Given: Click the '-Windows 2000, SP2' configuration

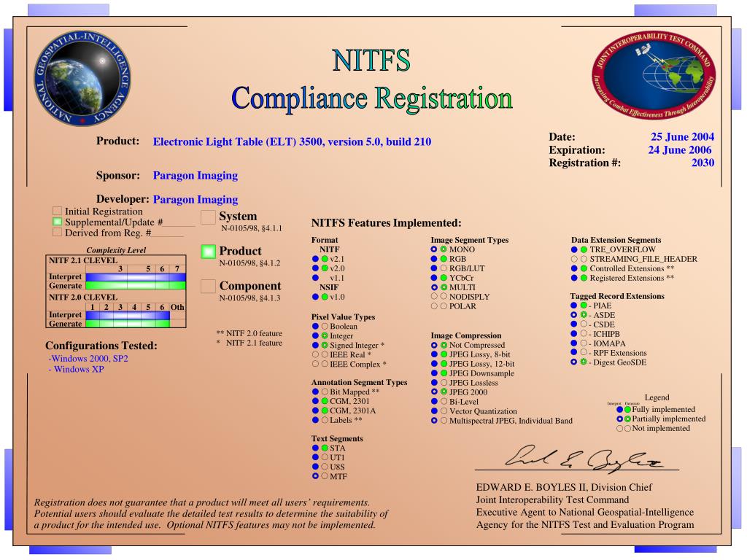Looking at the screenshot, I should [88, 359].
